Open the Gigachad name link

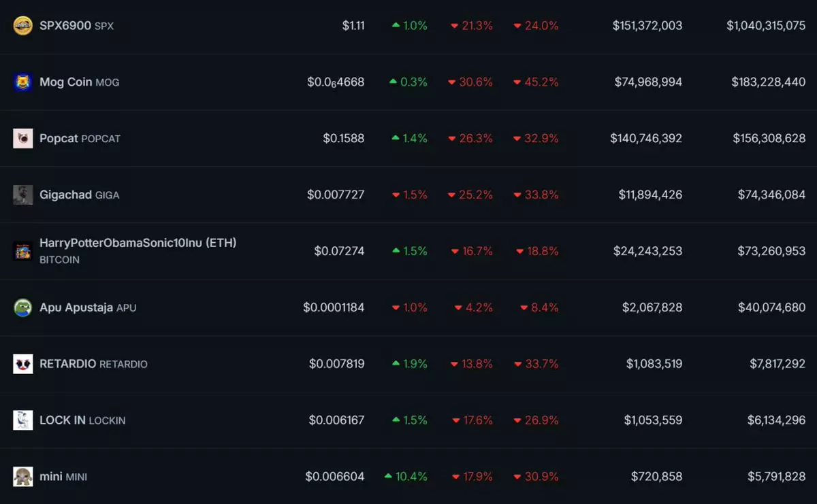tap(65, 195)
